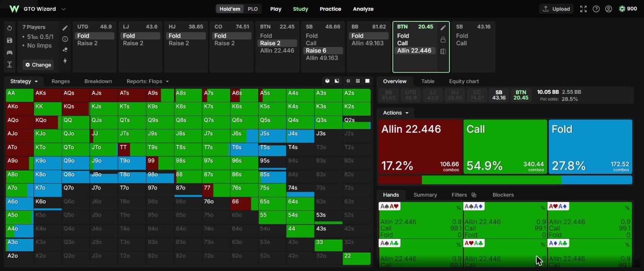Open the help question mark icon

pyautogui.click(x=596, y=9)
